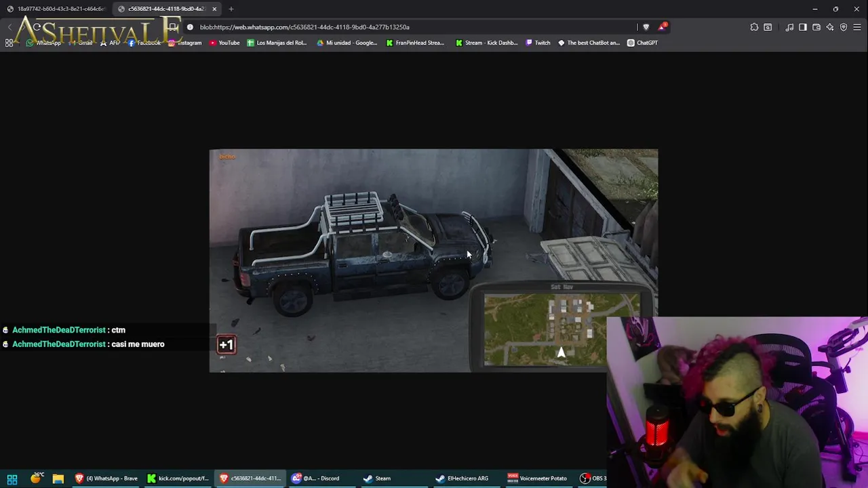Open Brave Shields lion icon in address bar
The height and width of the screenshot is (488, 868).
point(646,27)
